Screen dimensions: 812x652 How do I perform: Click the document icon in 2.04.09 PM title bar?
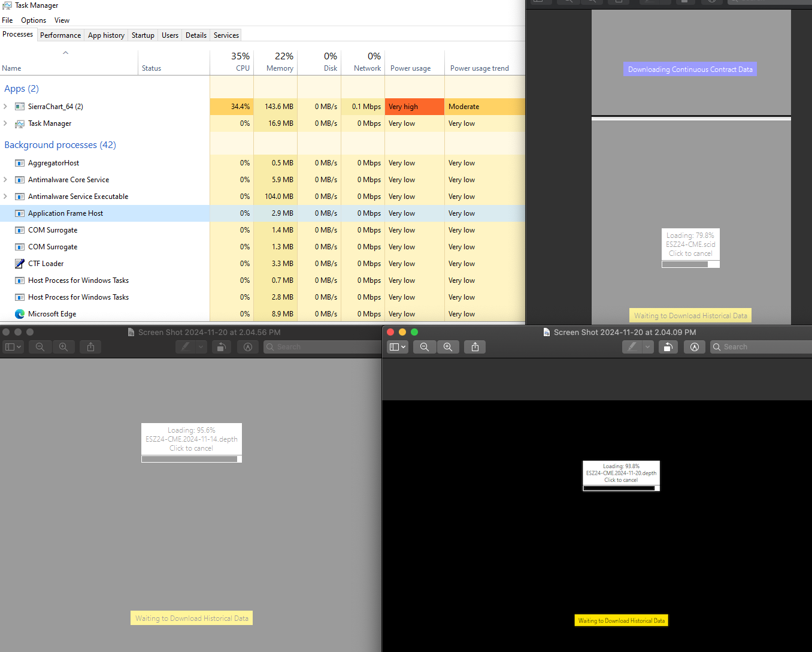point(546,332)
